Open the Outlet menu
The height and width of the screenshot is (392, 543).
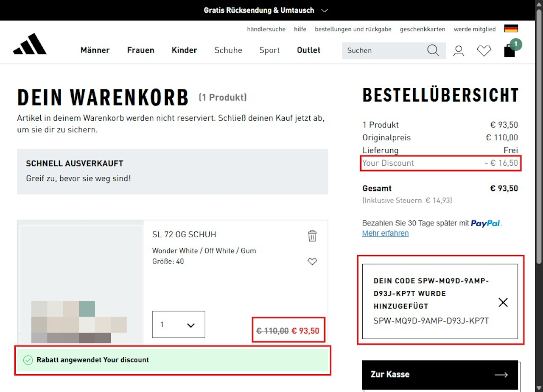click(309, 50)
